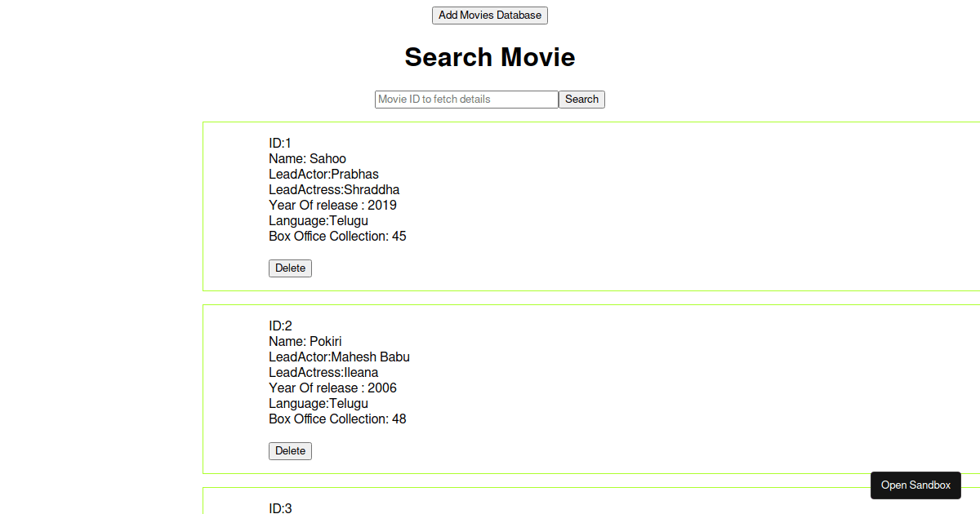
Task: Select the ID:3 text line
Action: (x=280, y=508)
